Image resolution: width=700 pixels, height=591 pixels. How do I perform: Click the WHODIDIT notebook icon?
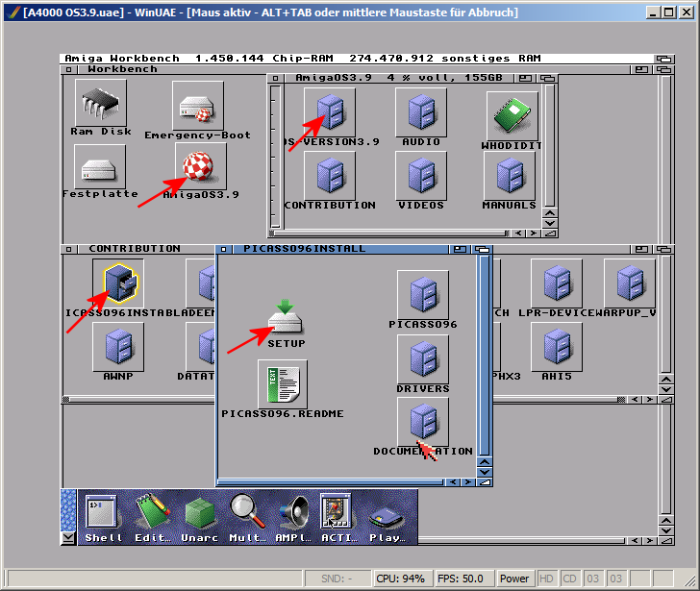point(512,116)
